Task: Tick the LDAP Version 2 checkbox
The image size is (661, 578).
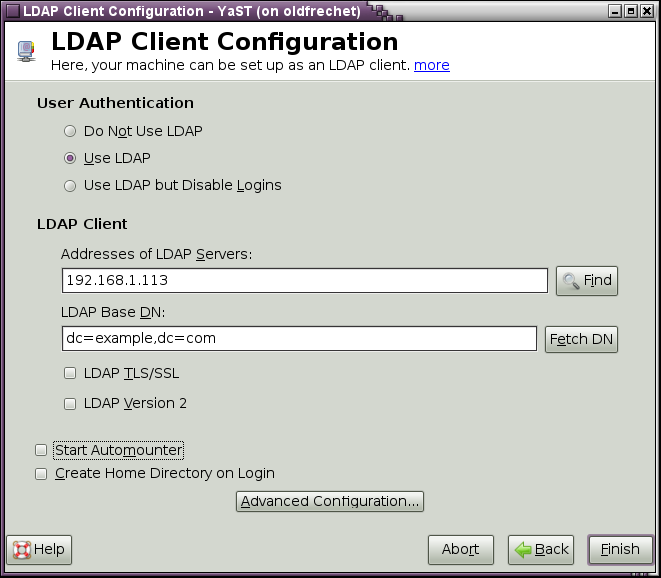Action: (70, 404)
